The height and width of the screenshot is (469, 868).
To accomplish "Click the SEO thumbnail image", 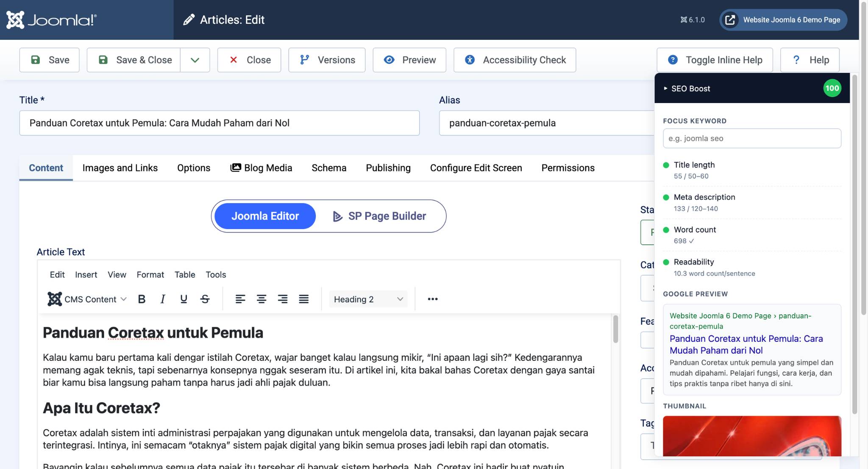I will [x=752, y=436].
